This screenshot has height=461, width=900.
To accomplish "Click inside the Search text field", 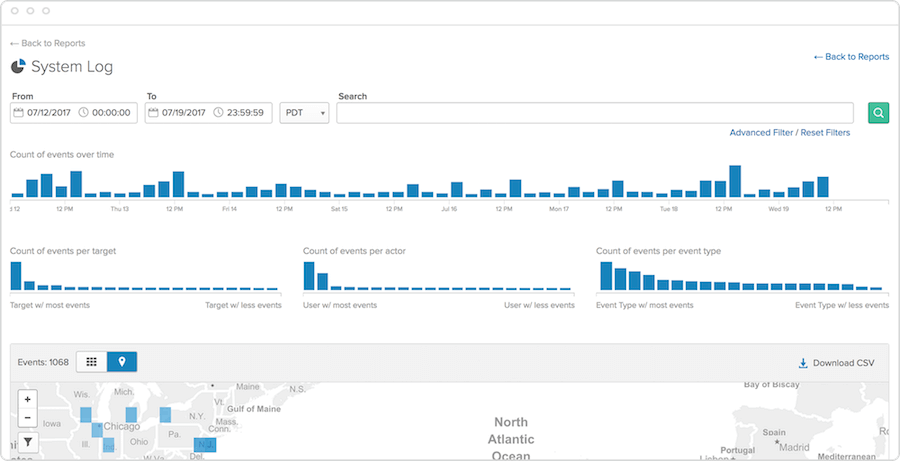I will click(x=594, y=113).
